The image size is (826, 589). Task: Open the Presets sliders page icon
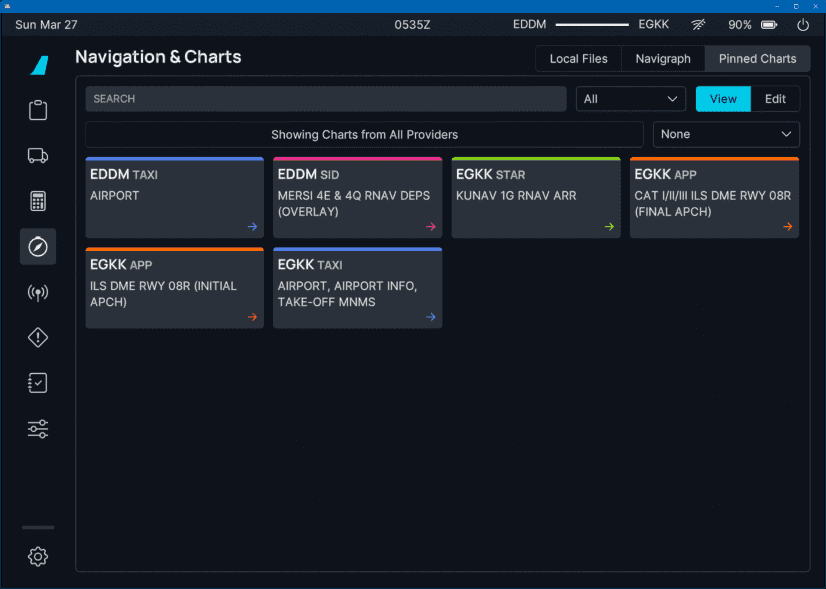pos(38,429)
